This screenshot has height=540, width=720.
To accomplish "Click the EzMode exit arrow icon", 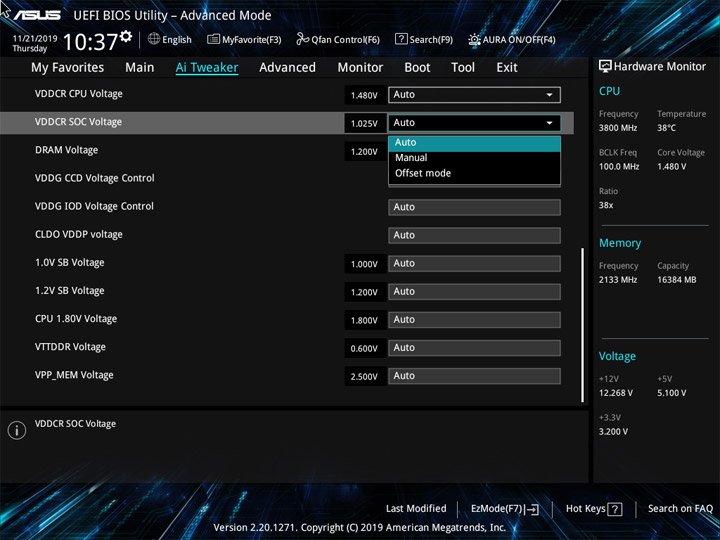I will pyautogui.click(x=532, y=509).
